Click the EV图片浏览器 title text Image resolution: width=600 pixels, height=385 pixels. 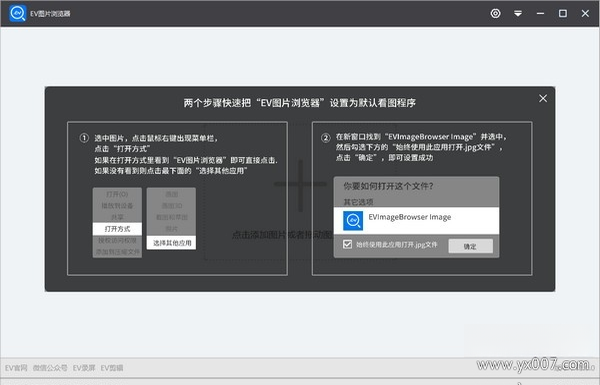click(50, 14)
